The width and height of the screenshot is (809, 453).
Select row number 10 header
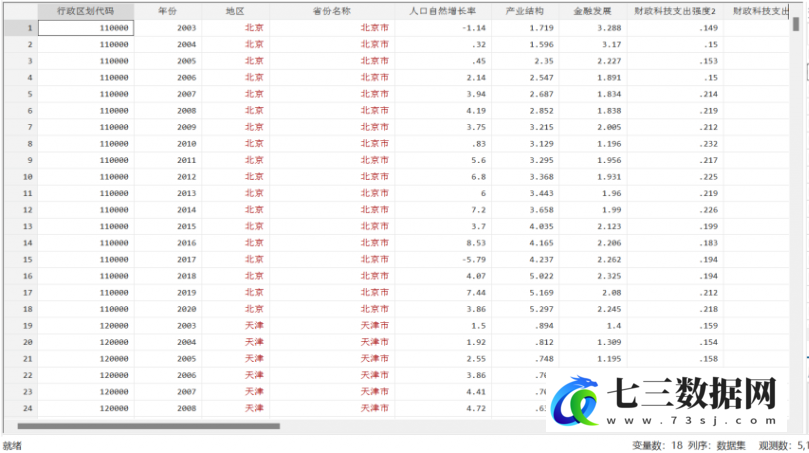(21, 176)
